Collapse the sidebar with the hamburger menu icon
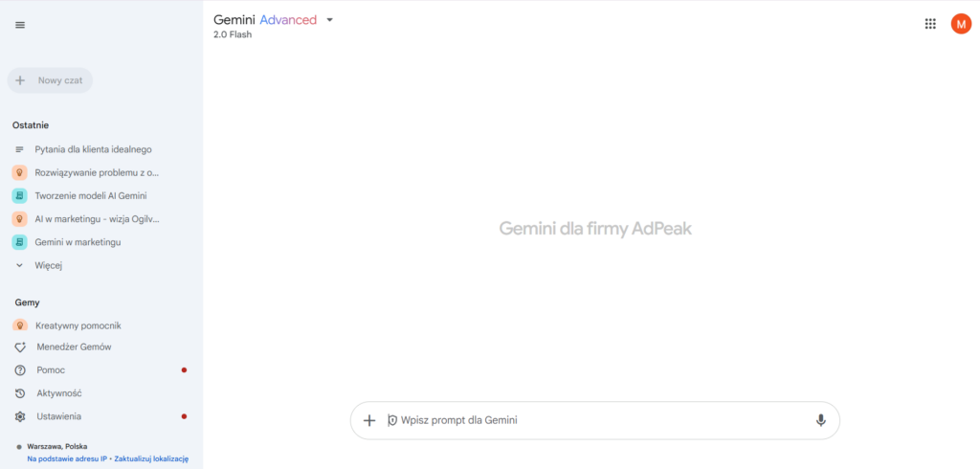Viewport: 980px width, 469px height. click(x=20, y=25)
